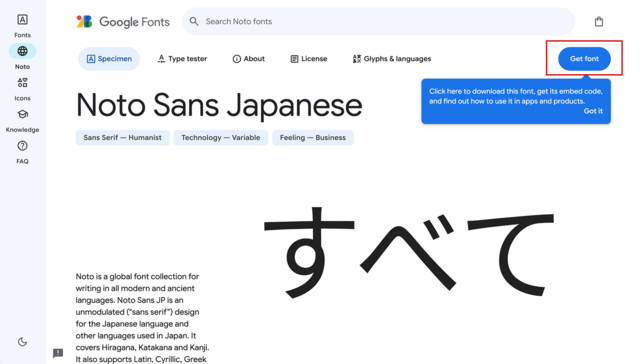640x364 pixels.
Task: Open the Icons section in sidebar
Action: pyautogui.click(x=22, y=89)
